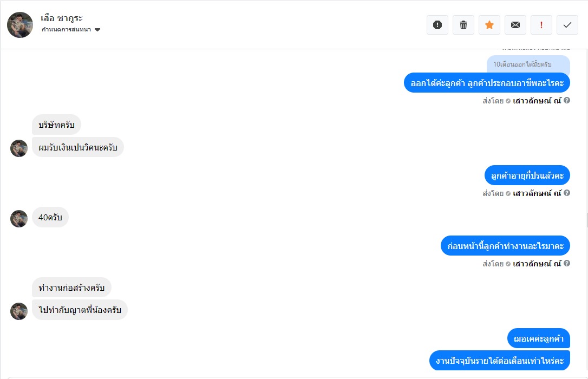The width and height of the screenshot is (588, 379).
Task: Click the spam octagon warning icon
Action: coord(437,25)
